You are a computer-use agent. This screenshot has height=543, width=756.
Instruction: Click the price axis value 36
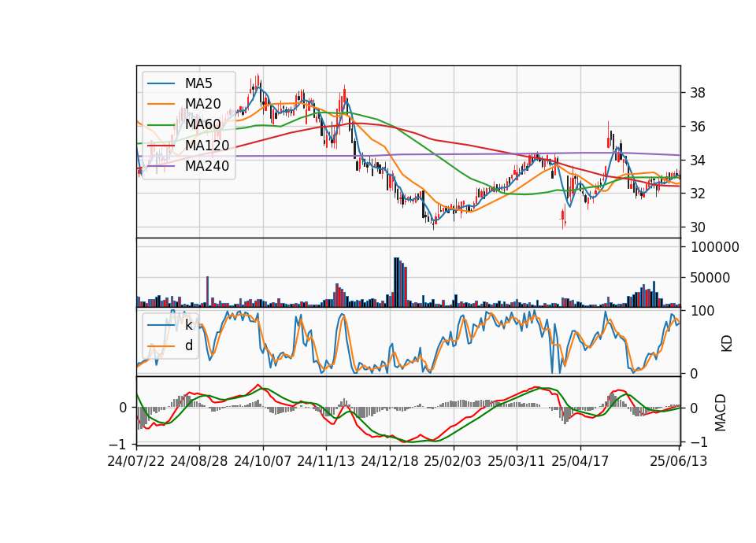click(698, 127)
